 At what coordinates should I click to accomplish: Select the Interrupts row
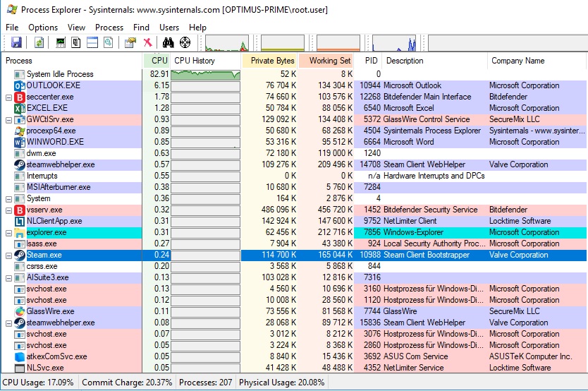click(294, 176)
